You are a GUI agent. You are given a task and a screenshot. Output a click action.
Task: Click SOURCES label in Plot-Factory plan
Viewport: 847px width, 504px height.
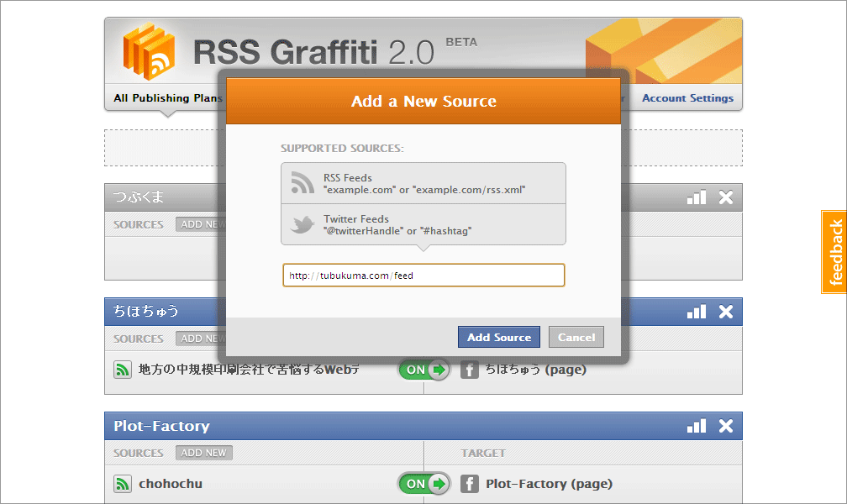139,453
